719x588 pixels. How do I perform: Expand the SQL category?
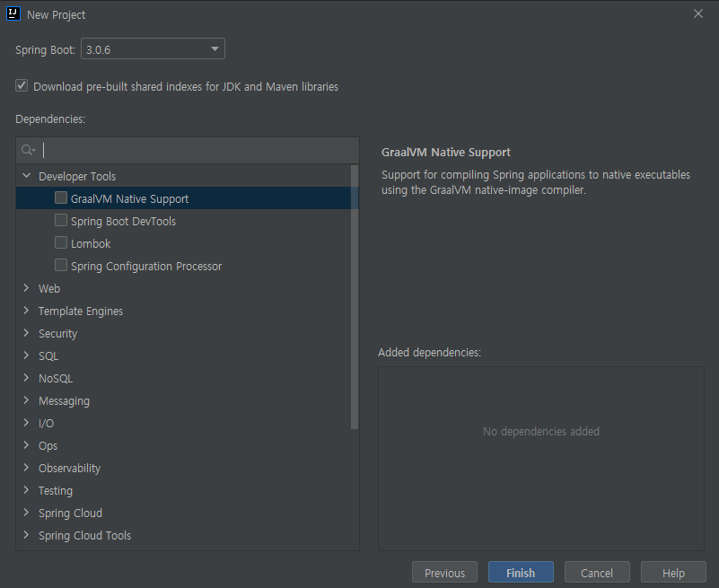[27, 355]
